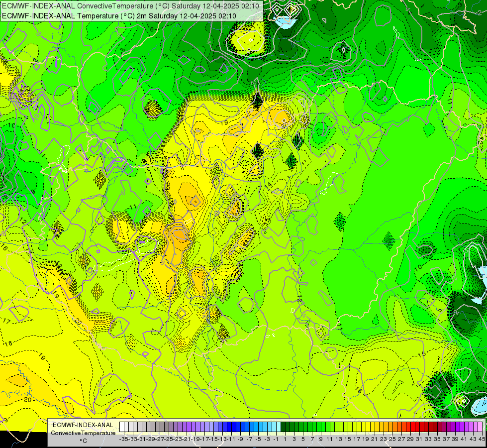Image resolution: width=487 pixels, height=448 pixels.
Task: Click the legend value 23 in the scale
Action: click(x=383, y=439)
